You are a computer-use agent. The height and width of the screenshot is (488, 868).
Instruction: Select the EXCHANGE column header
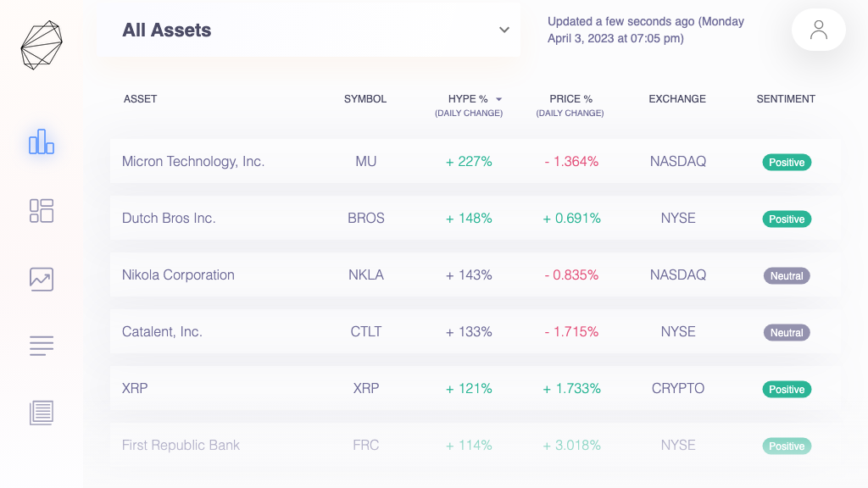tap(677, 99)
